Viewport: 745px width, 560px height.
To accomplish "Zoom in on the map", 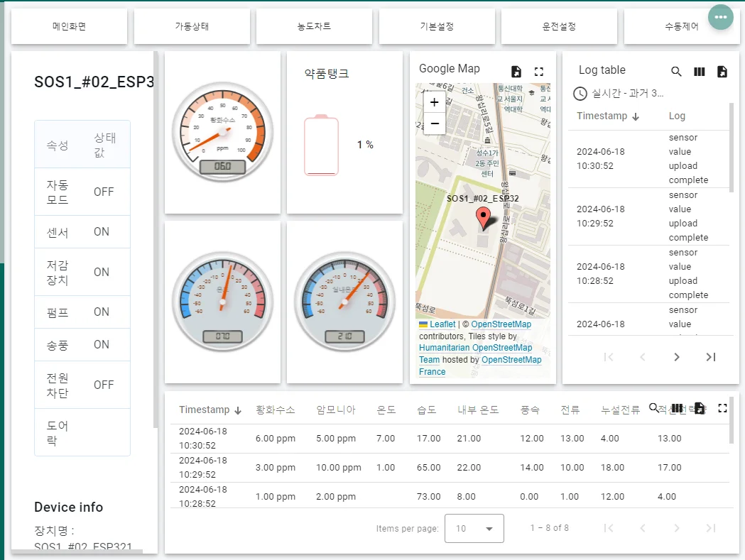I will click(x=434, y=102).
